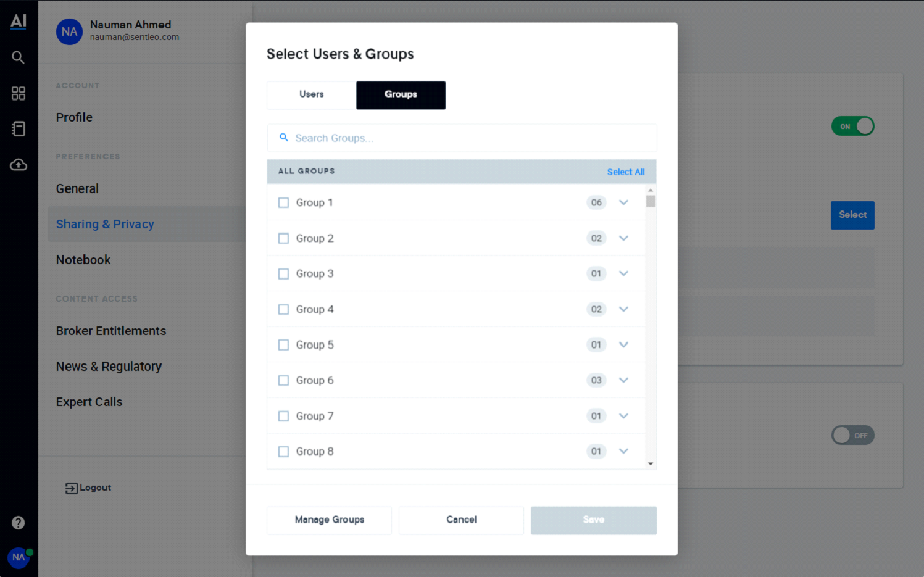
Task: Open the Groups tab
Action: tap(401, 94)
